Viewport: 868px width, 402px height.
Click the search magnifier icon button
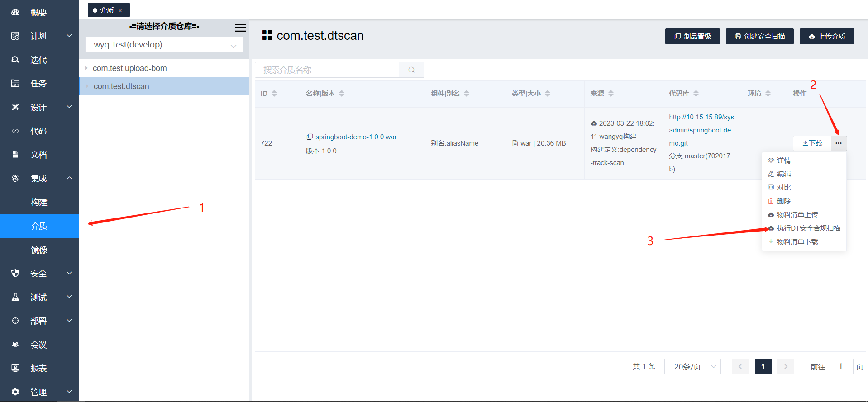[411, 70]
